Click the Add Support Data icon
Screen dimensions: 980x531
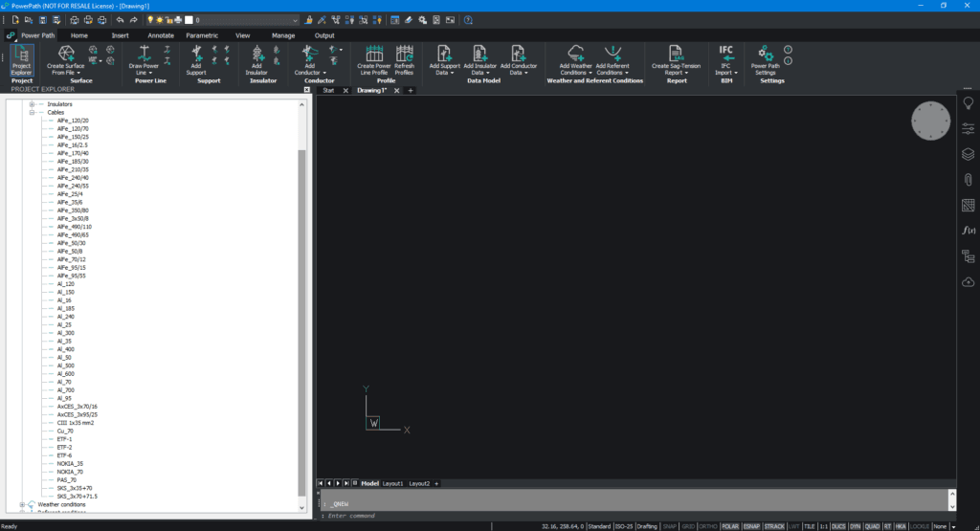coord(444,54)
